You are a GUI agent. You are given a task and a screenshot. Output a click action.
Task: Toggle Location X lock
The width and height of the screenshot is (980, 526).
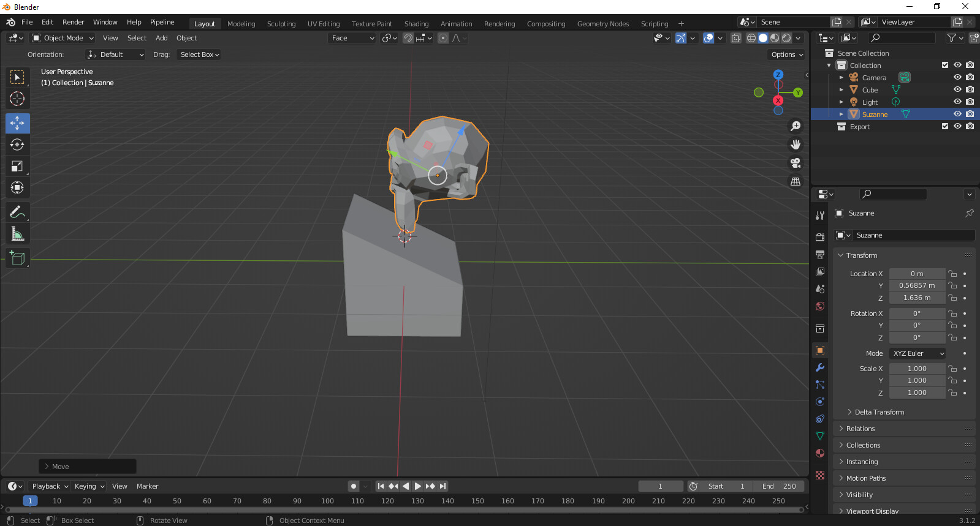coord(952,274)
